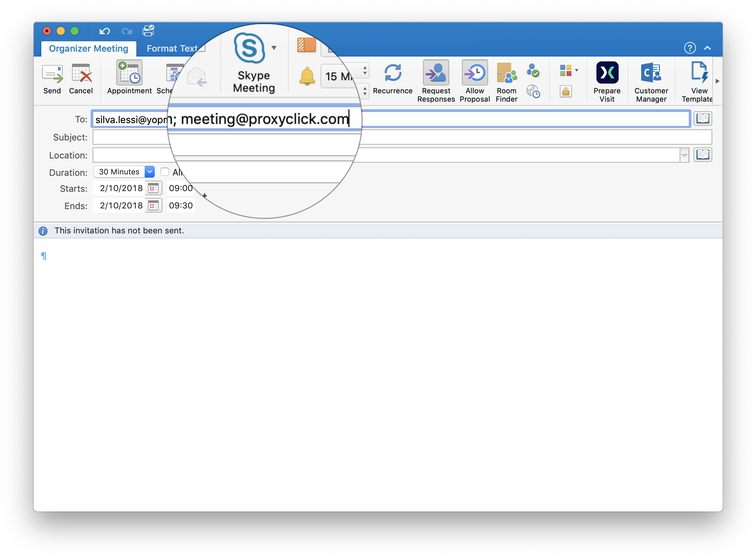This screenshot has width=756, height=558.
Task: Open address book next to To field
Action: point(703,119)
